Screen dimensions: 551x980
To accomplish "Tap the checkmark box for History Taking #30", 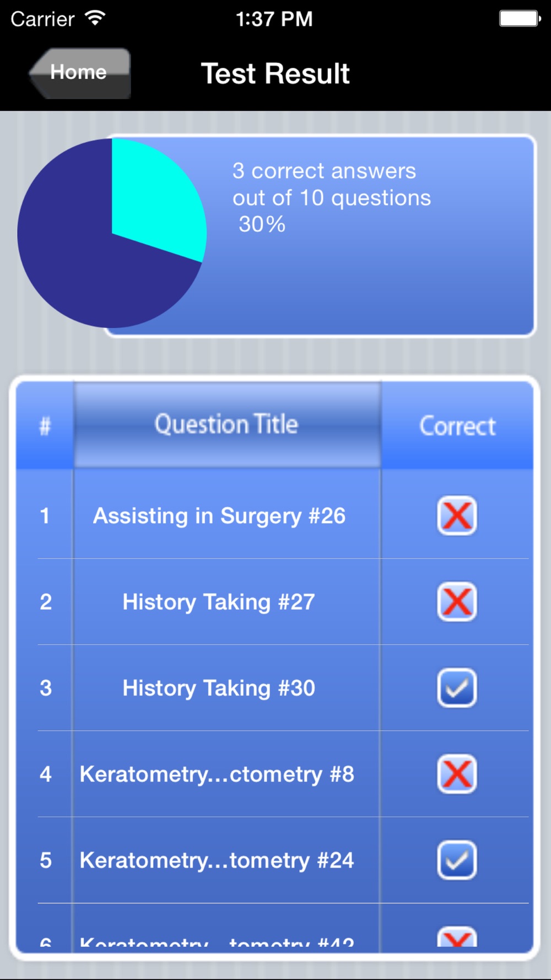I will click(x=457, y=688).
